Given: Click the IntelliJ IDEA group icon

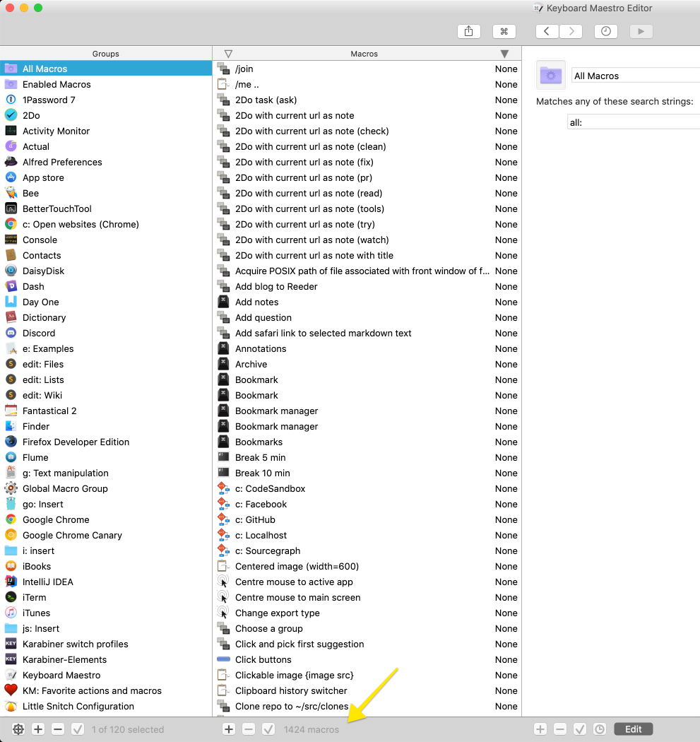Looking at the screenshot, I should [x=11, y=582].
